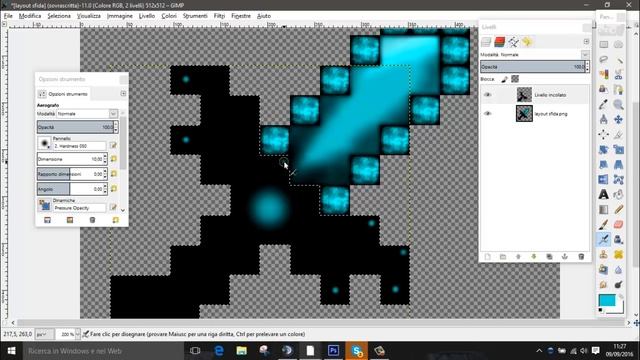Select the Scissors Select tool
Image resolution: width=640 pixels, height=360 pixels.
(x=619, y=74)
